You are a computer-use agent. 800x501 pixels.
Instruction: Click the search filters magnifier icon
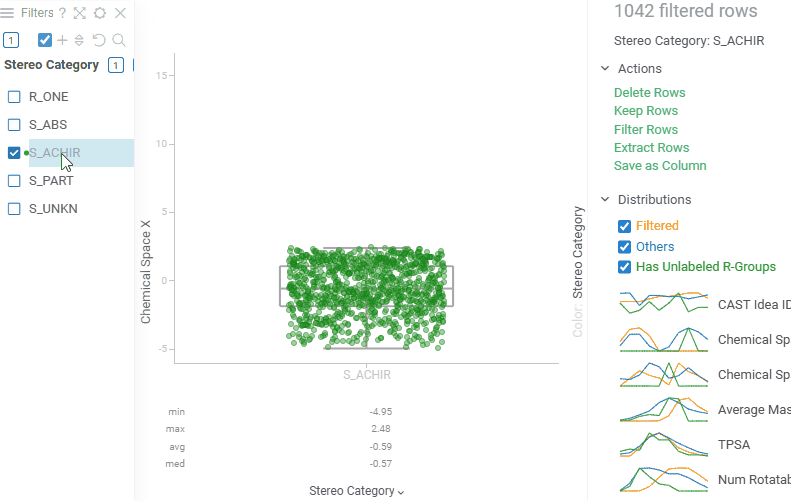click(x=118, y=40)
